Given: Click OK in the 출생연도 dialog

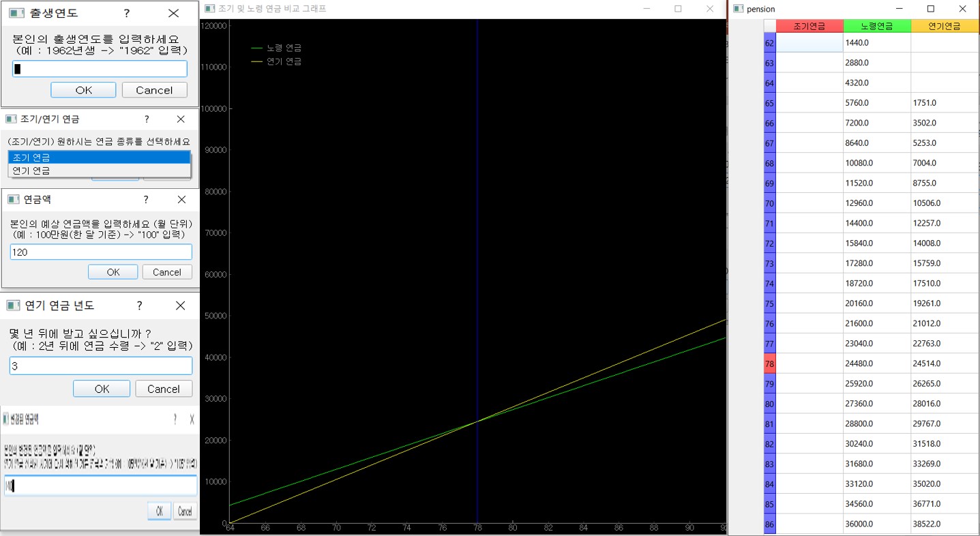Looking at the screenshot, I should click(83, 90).
